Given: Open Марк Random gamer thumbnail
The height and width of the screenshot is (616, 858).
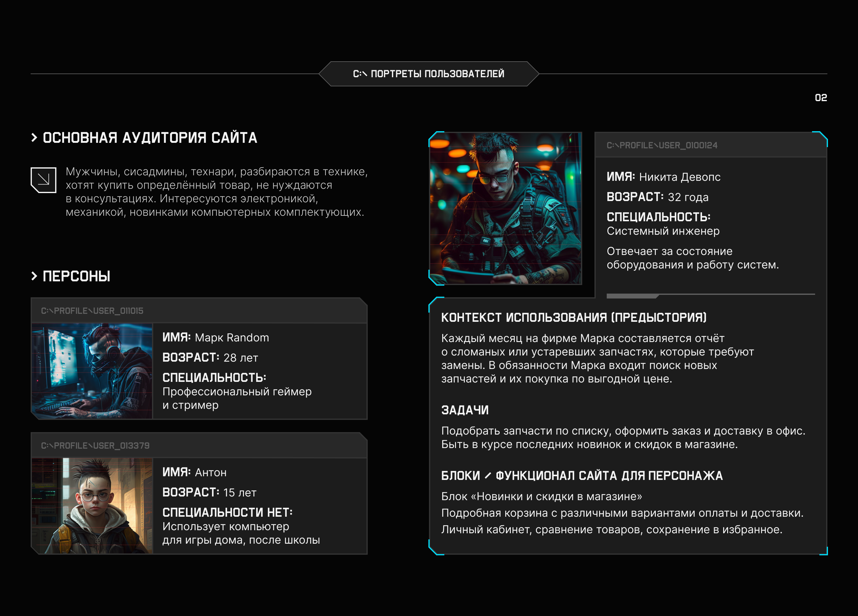Looking at the screenshot, I should [x=92, y=371].
